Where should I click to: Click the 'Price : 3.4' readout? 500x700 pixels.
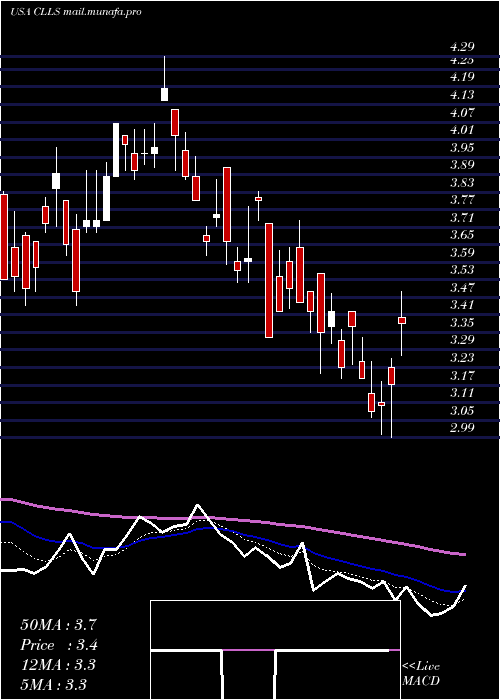[x=58, y=645]
